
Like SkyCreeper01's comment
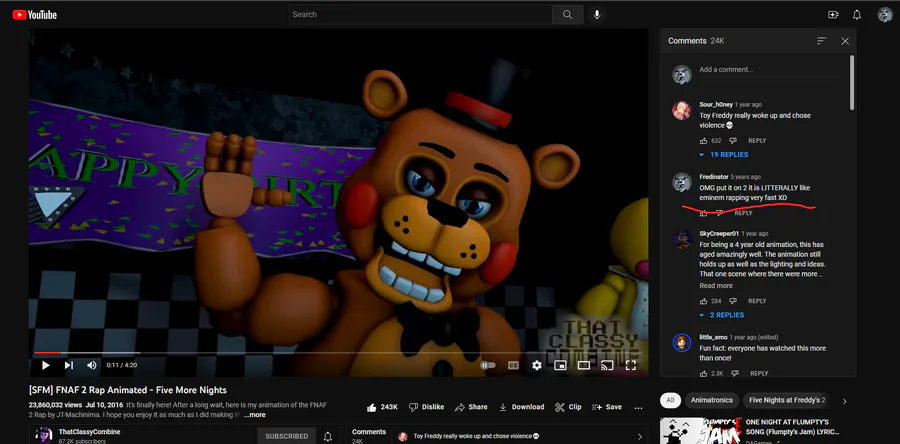click(704, 301)
